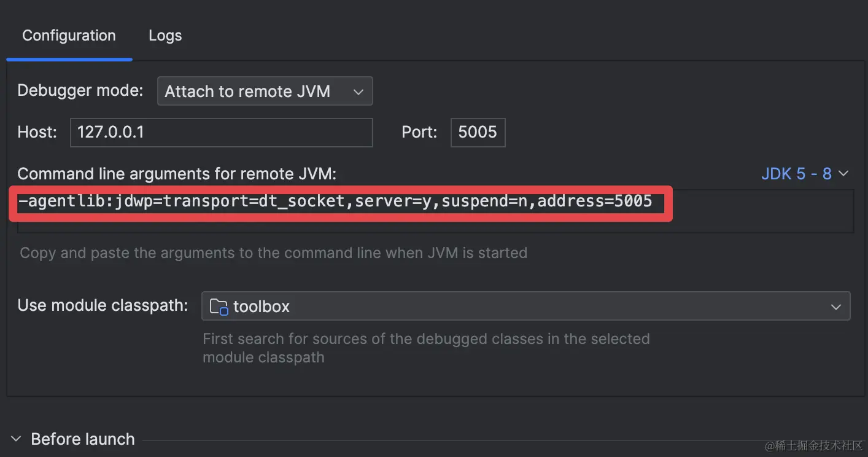Click the toolbox module folder icon
This screenshot has height=457, width=868.
(x=219, y=307)
